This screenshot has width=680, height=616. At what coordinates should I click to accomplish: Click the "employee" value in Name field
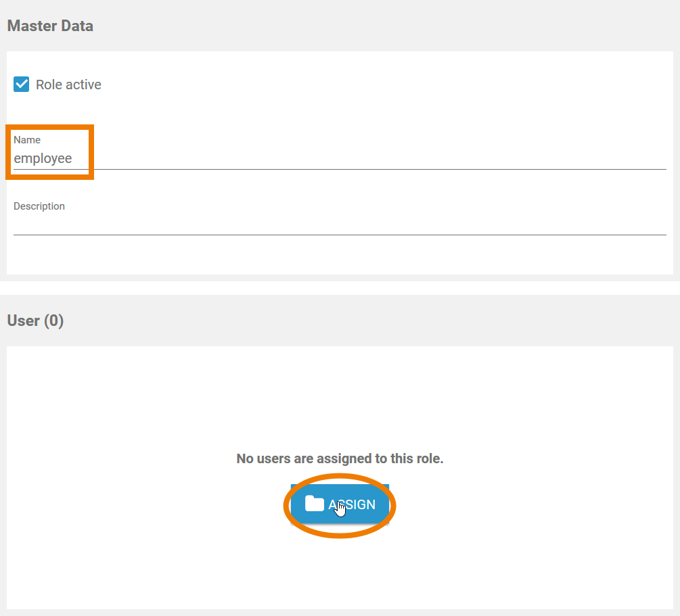(43, 159)
